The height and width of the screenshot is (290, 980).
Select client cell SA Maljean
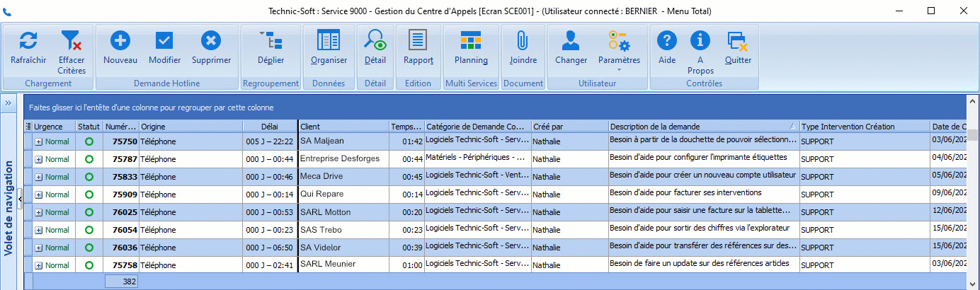(344, 141)
